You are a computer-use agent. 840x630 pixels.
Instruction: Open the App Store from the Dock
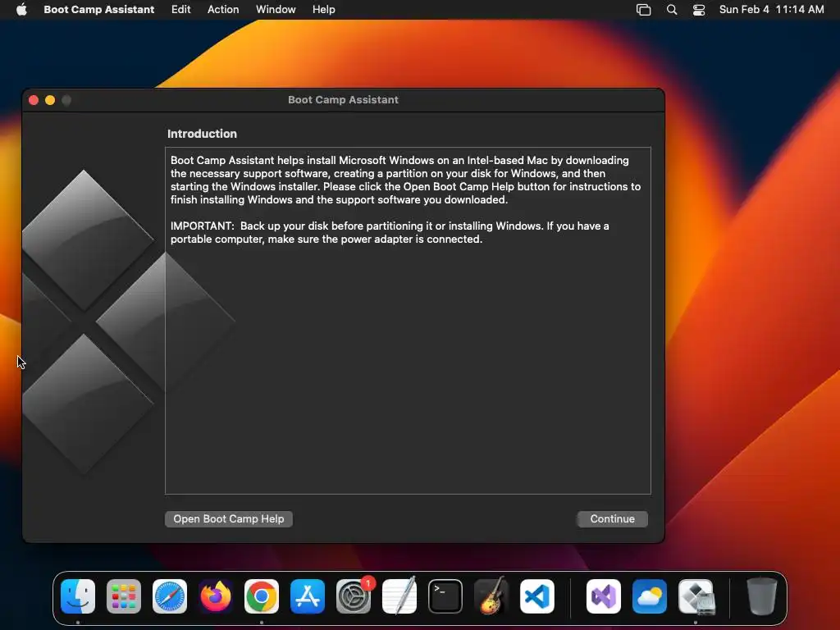coord(308,596)
